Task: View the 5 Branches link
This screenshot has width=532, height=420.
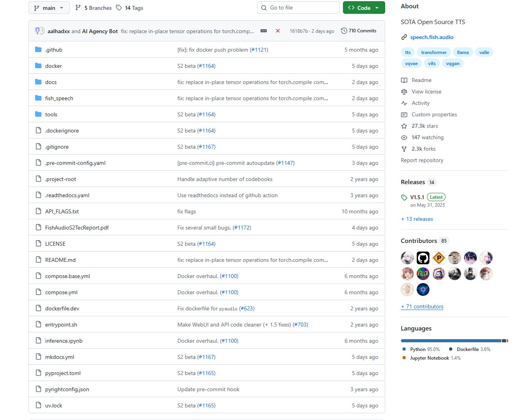Action: coord(94,8)
